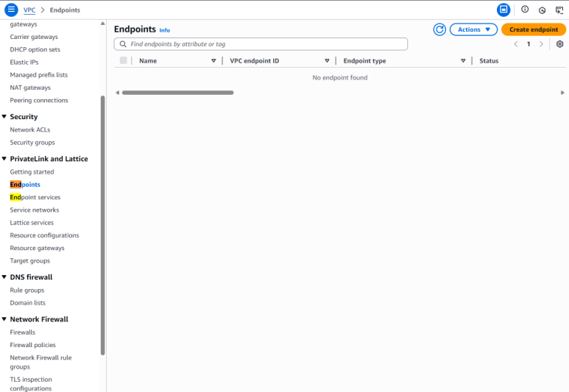The width and height of the screenshot is (569, 392).
Task: Open Resource configurations in sidebar
Action: click(x=44, y=235)
